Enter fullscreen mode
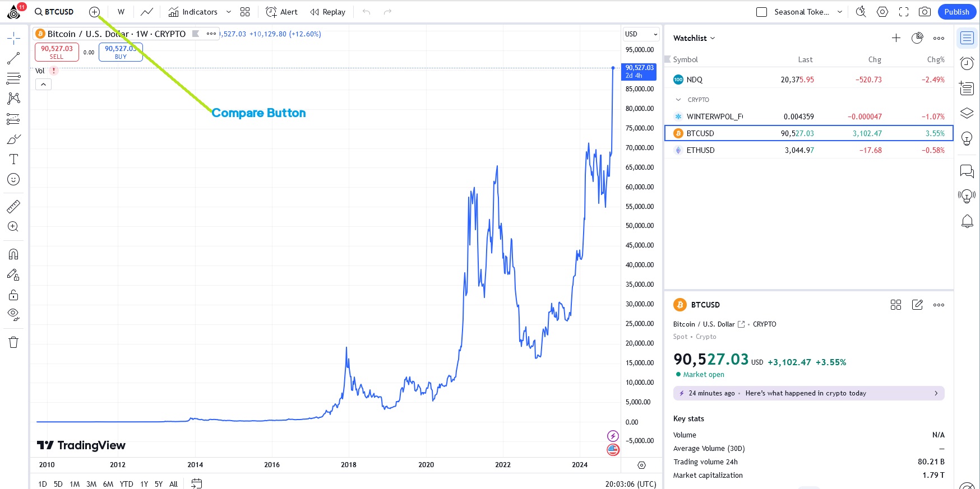Screen dimensions: 980x489 coord(903,12)
